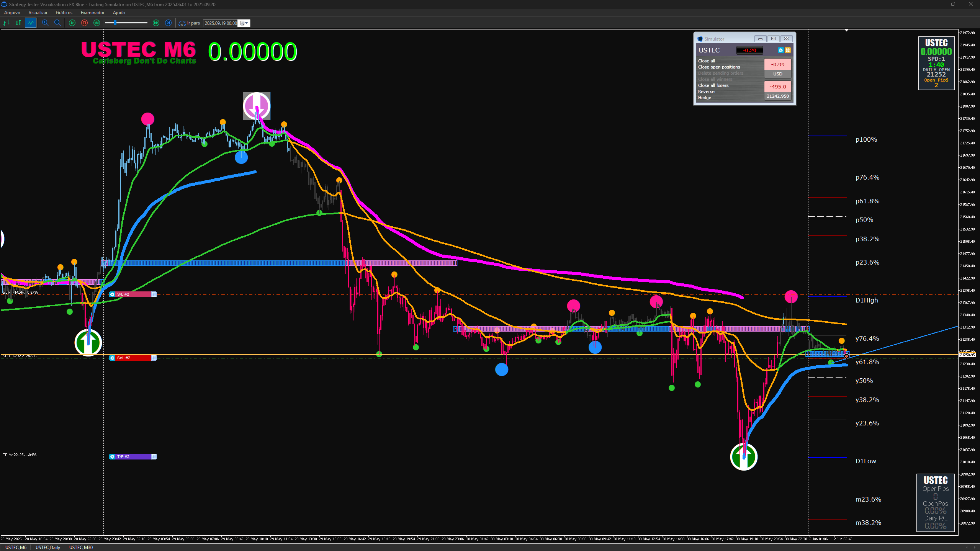980x551 pixels.
Task: Click the rewind speed button
Action: coord(97,23)
